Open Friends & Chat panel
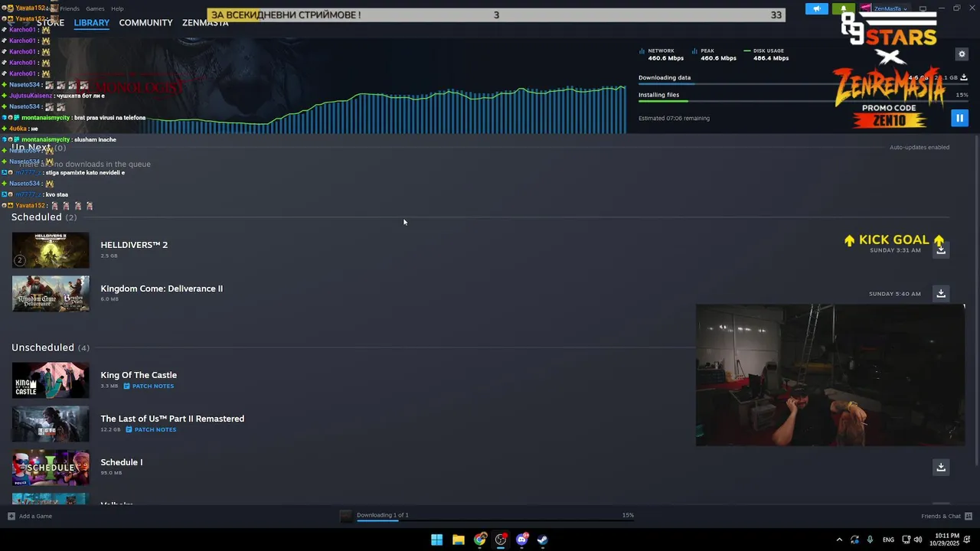 point(946,516)
